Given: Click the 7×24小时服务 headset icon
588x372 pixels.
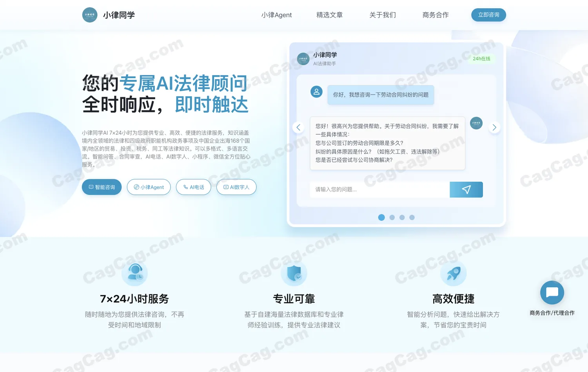Looking at the screenshot, I should pos(135,273).
